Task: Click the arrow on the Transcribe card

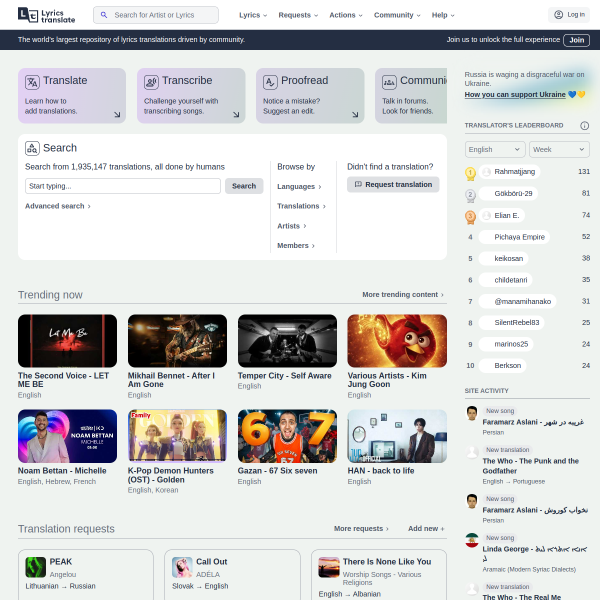Action: (236, 114)
